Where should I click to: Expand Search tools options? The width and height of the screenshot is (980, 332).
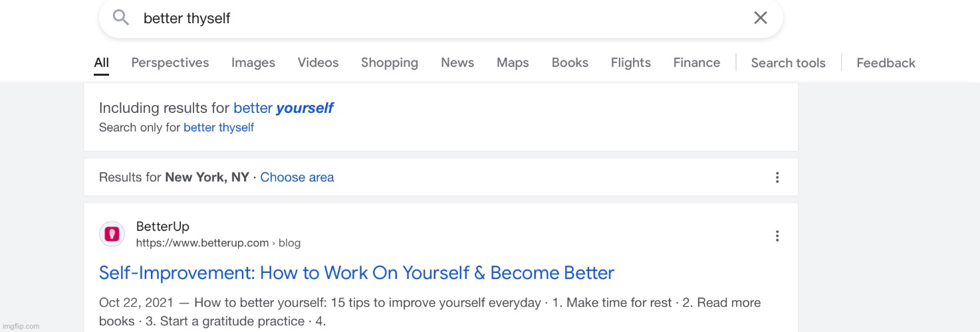pos(788,63)
